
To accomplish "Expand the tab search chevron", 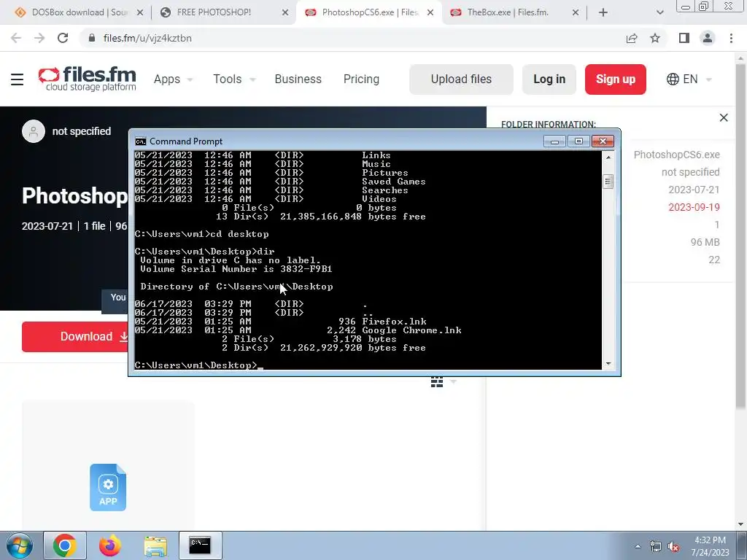I will [x=659, y=12].
